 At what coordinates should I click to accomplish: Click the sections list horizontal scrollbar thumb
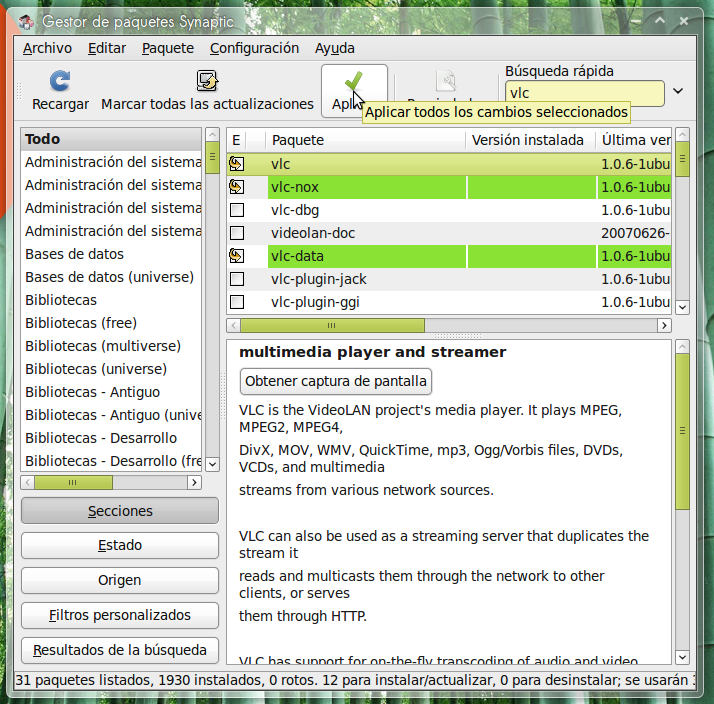(x=73, y=482)
